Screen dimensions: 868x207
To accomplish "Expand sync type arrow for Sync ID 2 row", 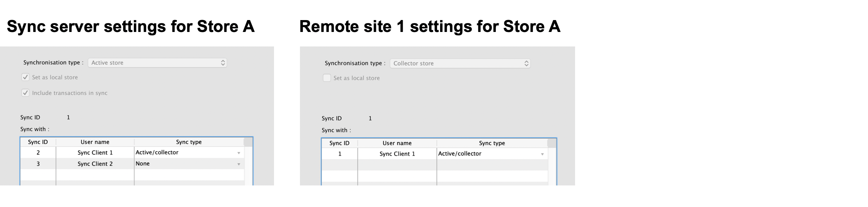I will tap(239, 153).
